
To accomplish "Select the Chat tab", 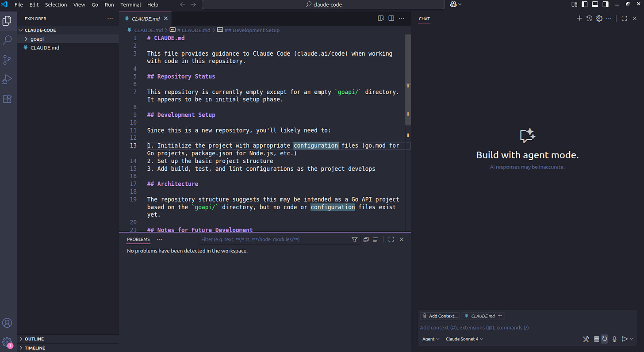I will tap(424, 19).
